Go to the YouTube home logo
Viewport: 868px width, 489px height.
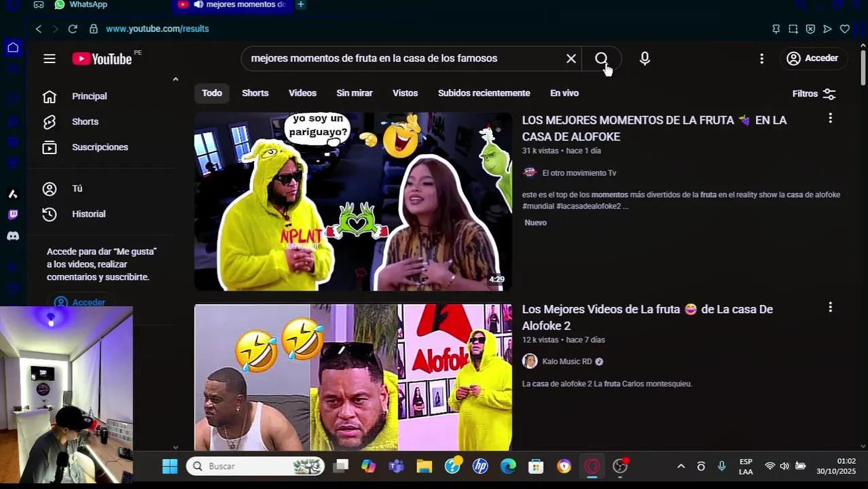[x=102, y=59]
